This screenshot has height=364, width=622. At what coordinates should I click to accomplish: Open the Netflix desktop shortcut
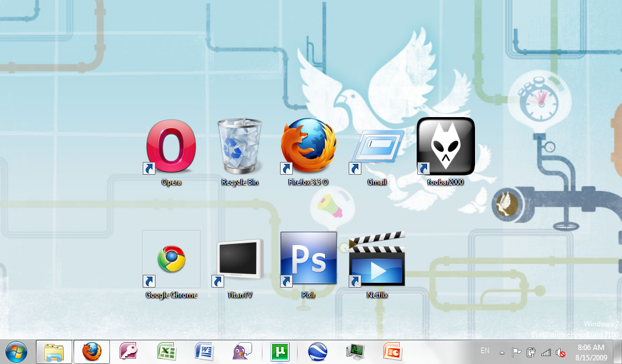tap(377, 265)
